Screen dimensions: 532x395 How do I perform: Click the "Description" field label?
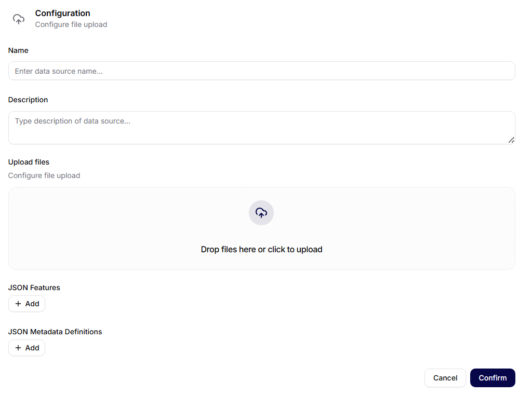pos(28,100)
